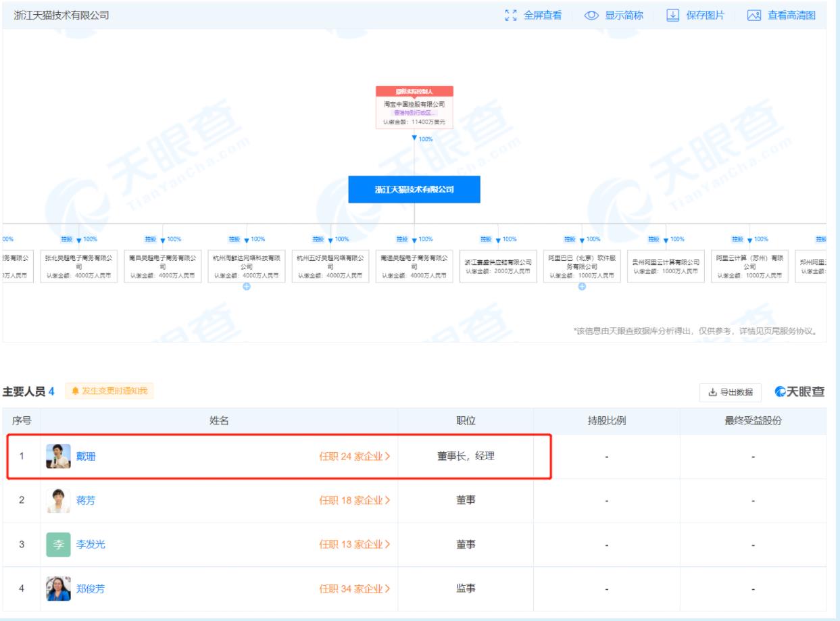The width and height of the screenshot is (840, 621).
Task: Open the 阿里巴巴（北京）软件服务有限公司 node
Action: click(582, 265)
